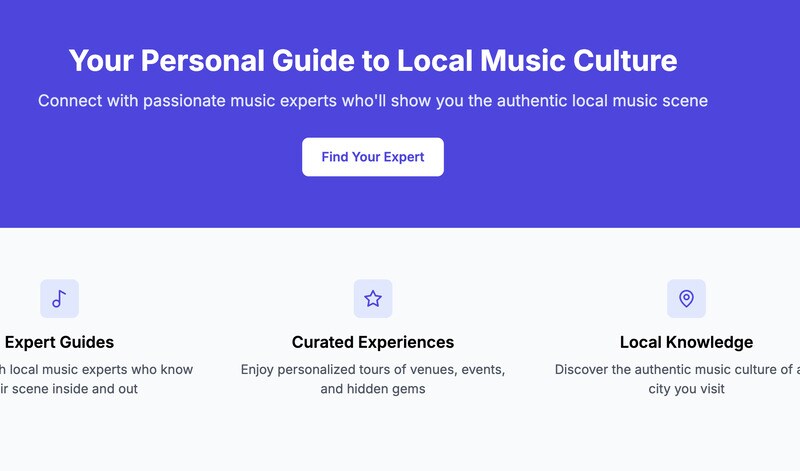The image size is (800, 471).
Task: Click the music note icon above Expert Guides
Action: pyautogui.click(x=59, y=298)
